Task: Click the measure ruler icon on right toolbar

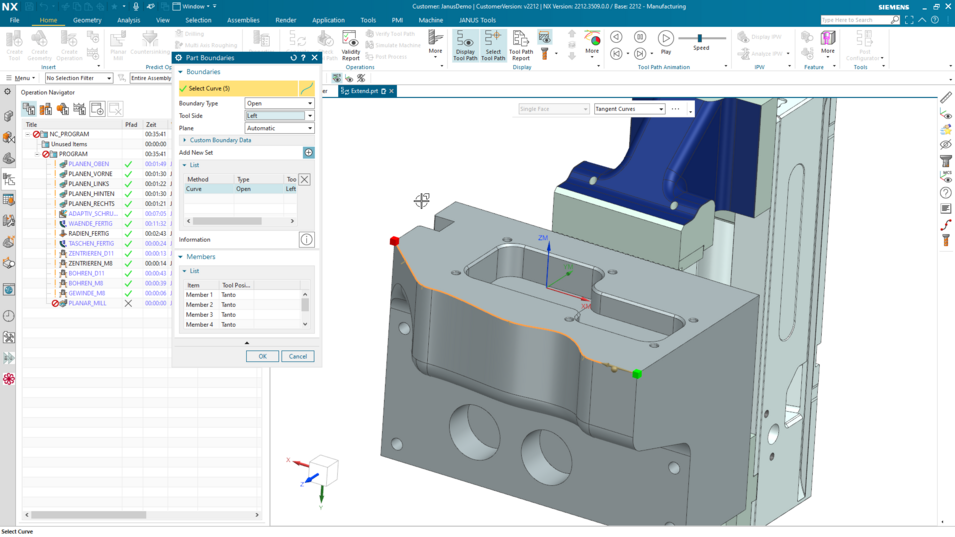Action: 946,97
